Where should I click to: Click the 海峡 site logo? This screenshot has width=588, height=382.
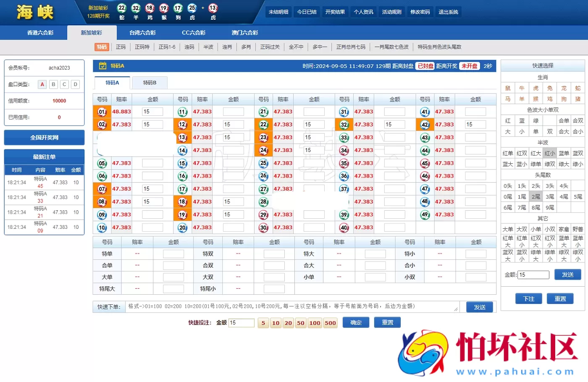[34, 12]
